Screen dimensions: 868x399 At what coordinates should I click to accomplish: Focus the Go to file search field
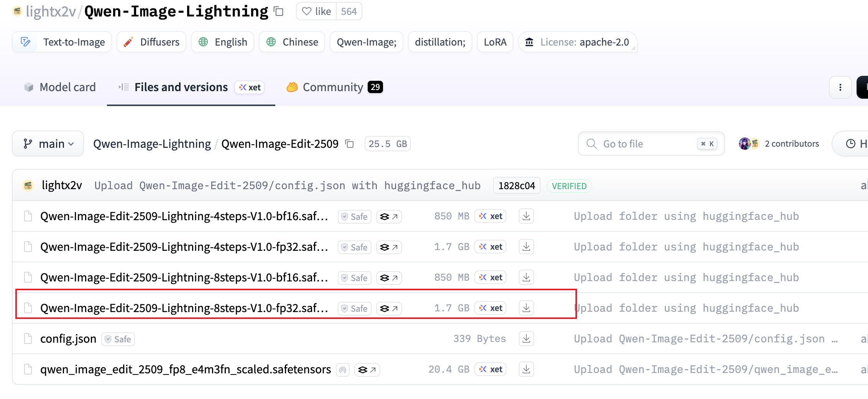click(x=651, y=144)
